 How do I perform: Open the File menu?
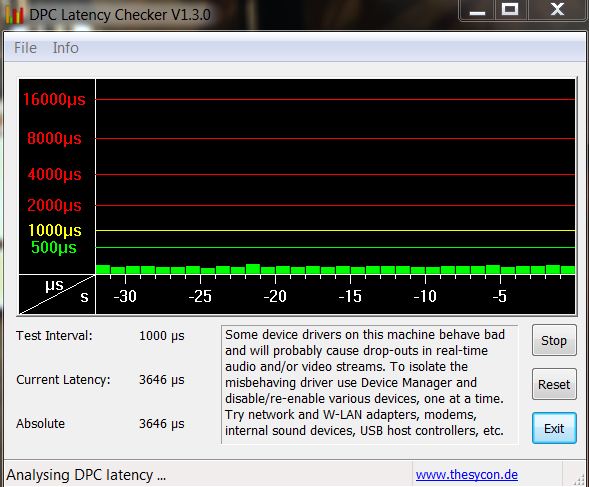click(26, 48)
